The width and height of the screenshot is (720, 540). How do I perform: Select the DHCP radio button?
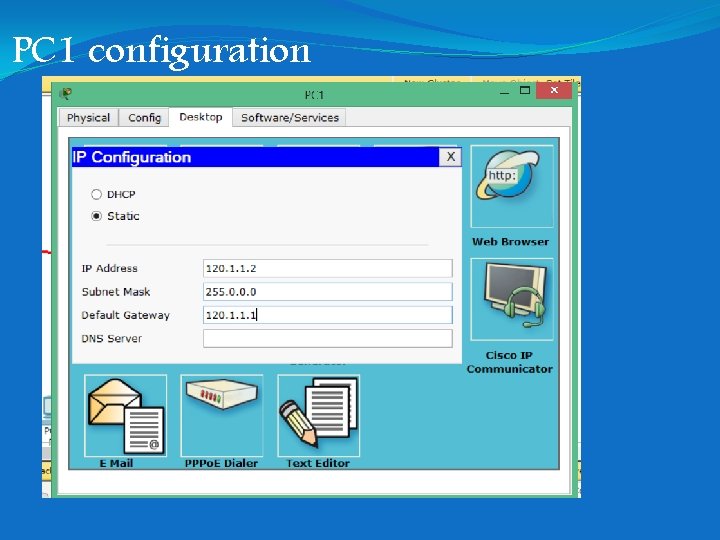pos(96,194)
